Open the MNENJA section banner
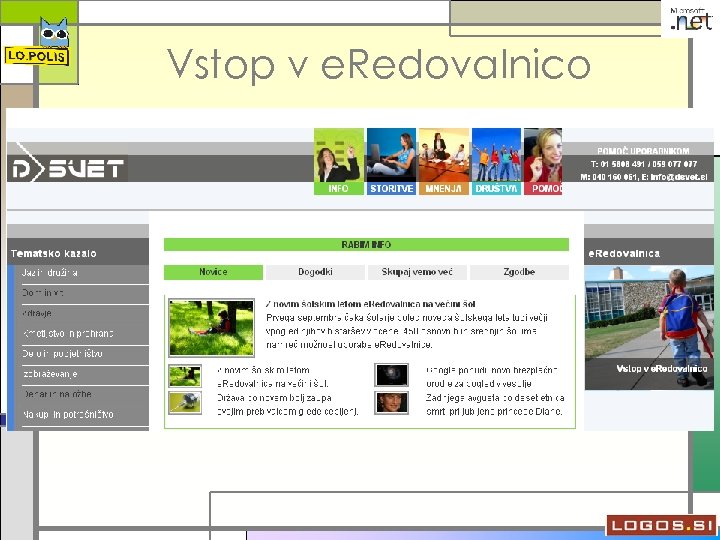Image resolution: width=720 pixels, height=540 pixels. click(x=444, y=161)
